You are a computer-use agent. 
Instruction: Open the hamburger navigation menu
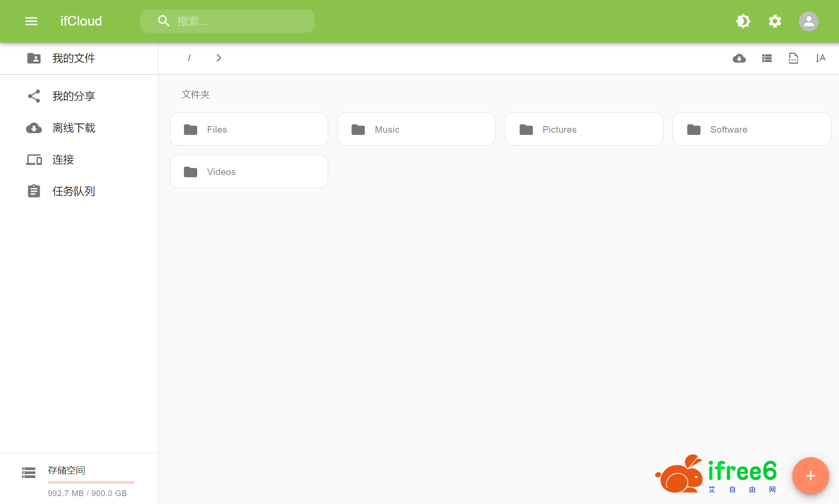pos(31,21)
